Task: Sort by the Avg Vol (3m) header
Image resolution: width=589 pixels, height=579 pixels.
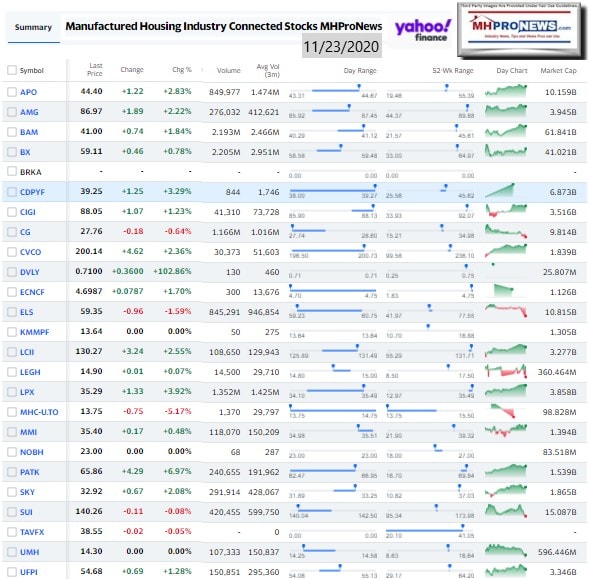Action: click(268, 70)
